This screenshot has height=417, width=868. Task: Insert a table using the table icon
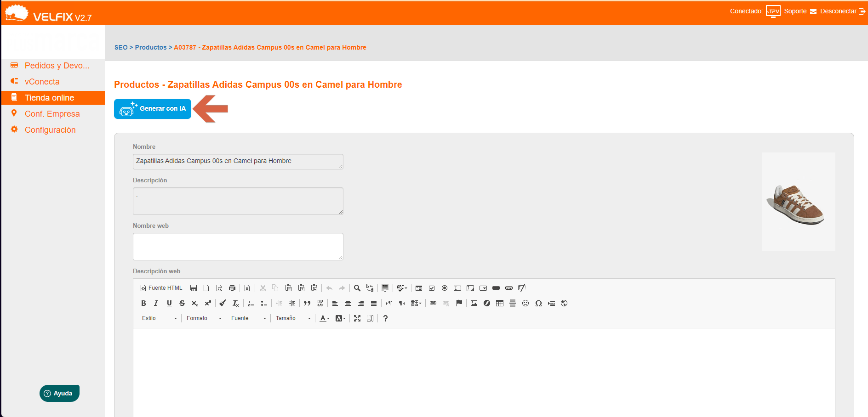click(x=500, y=303)
